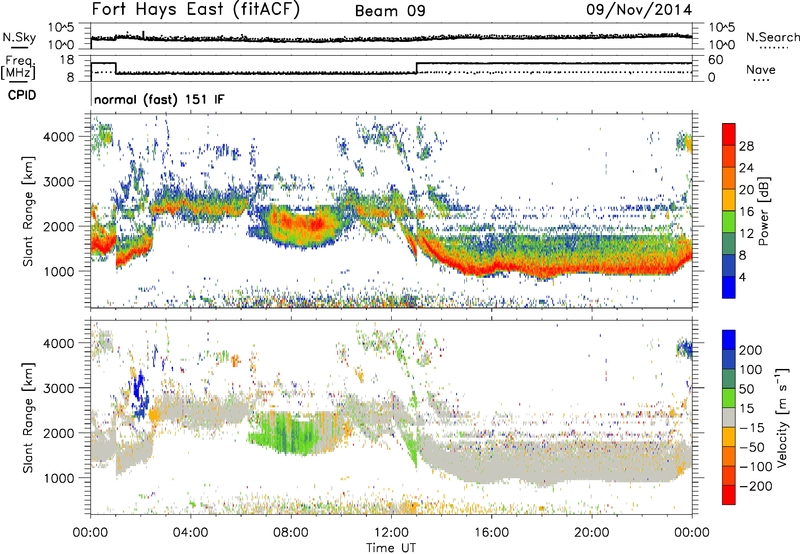800x554 pixels.
Task: Click the "N.Search" legend label
Action: pos(773,37)
